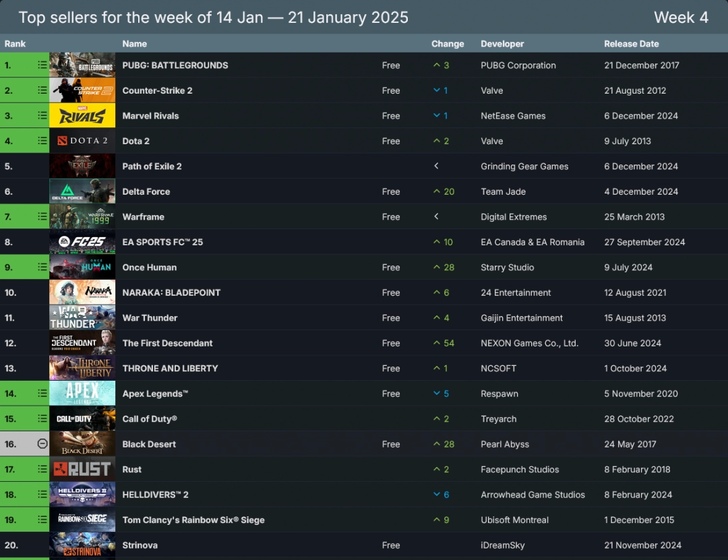Viewport: 728px width, 560px height.
Task: Click the green up-arrow indicator beside Delta Force
Action: click(x=445, y=191)
